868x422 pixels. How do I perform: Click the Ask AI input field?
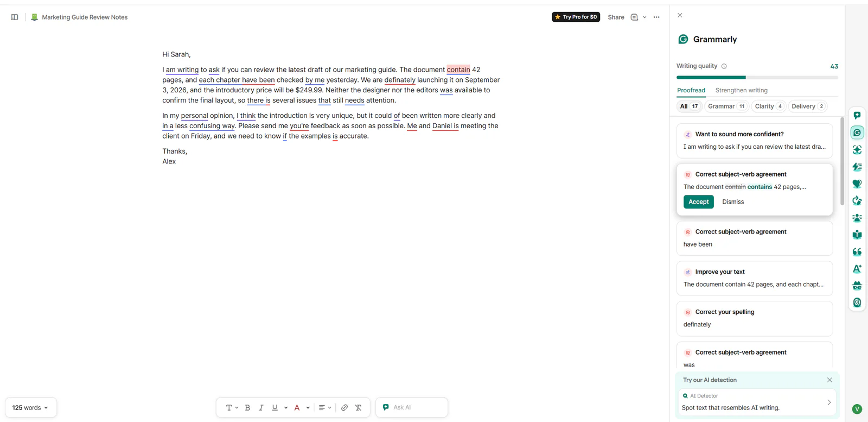(412, 407)
